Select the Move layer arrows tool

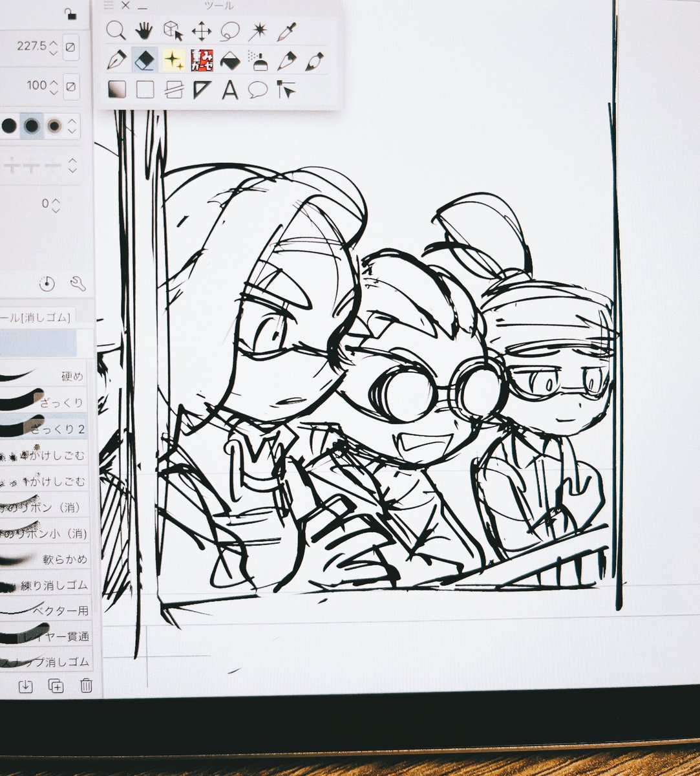coord(202,30)
